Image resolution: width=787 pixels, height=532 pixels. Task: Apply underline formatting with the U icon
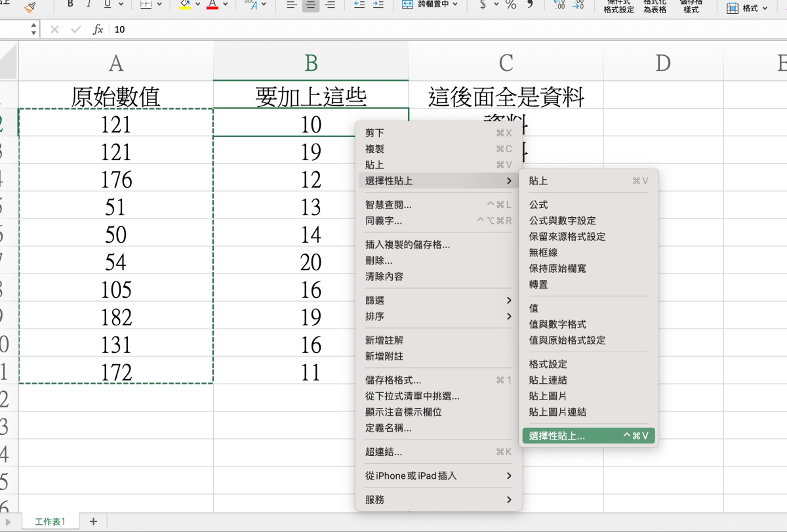[x=106, y=5]
